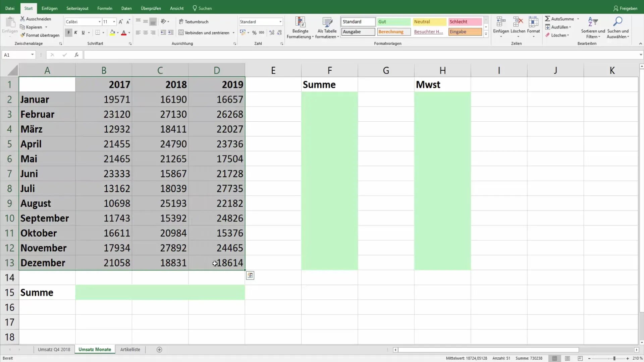Click Quick Analysis icon below table
Image resolution: width=644 pixels, height=362 pixels.
250,276
